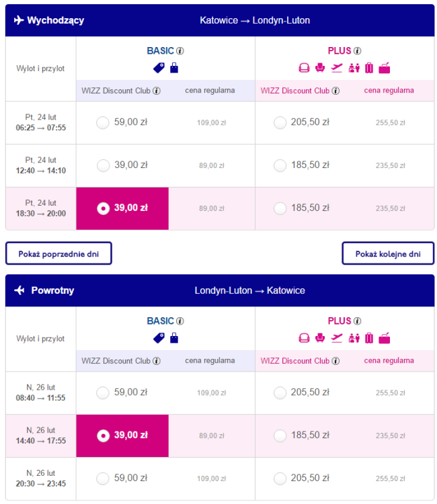Click seat icon under outbound PLUS
Image resolution: width=437 pixels, height=504 pixels.
(304, 67)
